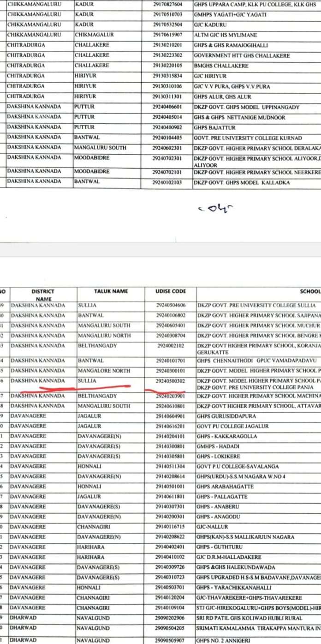Screen dimensions: 321x644
Task: Click the DISTRICT NAME column header
Action: coord(42,295)
